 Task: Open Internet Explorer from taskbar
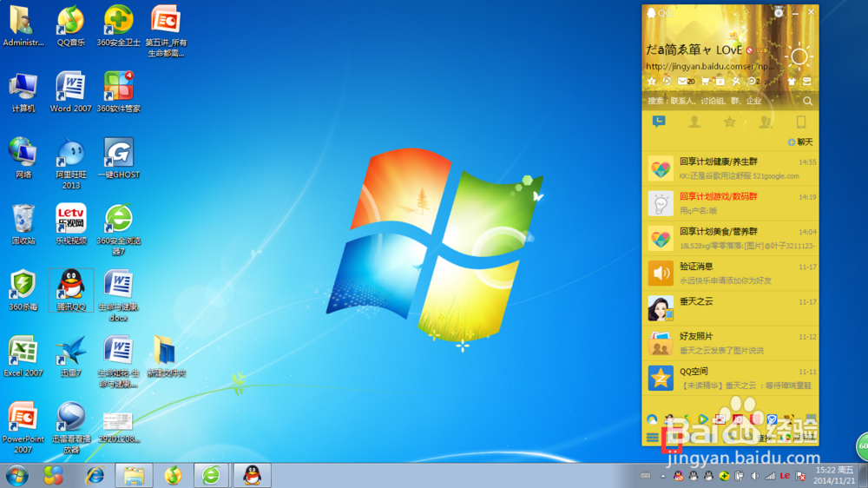(x=95, y=476)
